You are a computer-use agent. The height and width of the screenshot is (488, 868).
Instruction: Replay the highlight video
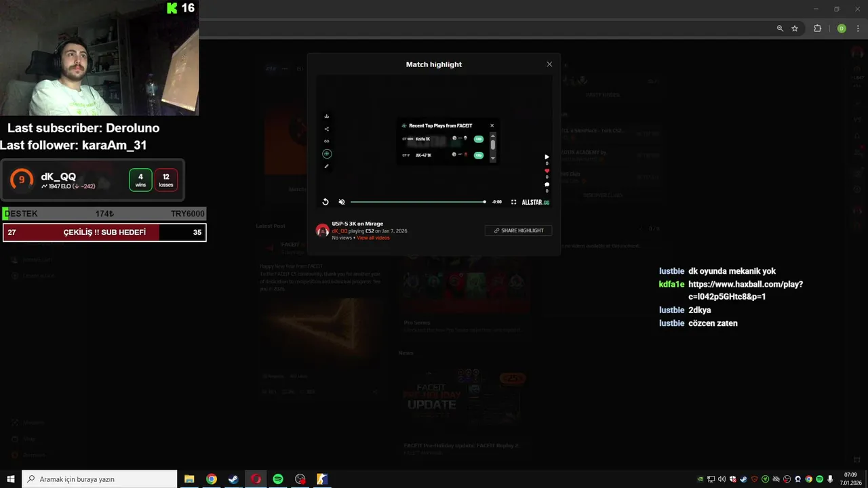click(325, 202)
